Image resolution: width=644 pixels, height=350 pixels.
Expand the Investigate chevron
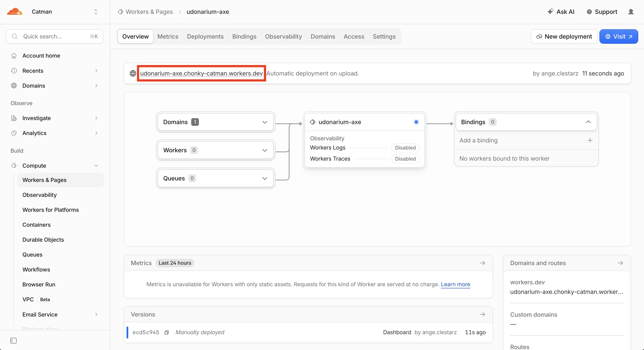tap(96, 118)
